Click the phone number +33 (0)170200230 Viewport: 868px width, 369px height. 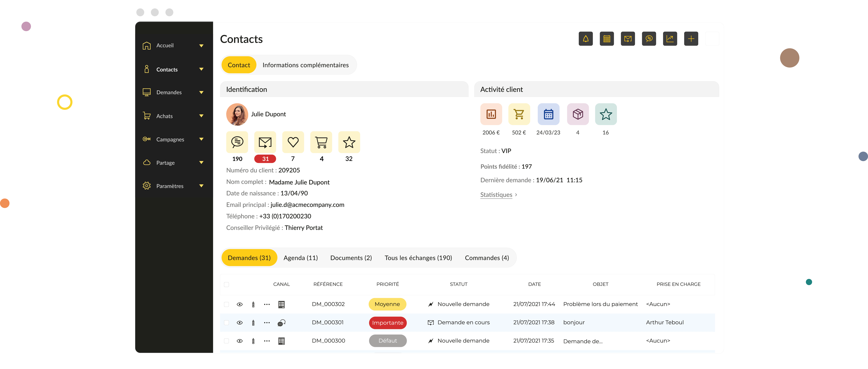[285, 216]
